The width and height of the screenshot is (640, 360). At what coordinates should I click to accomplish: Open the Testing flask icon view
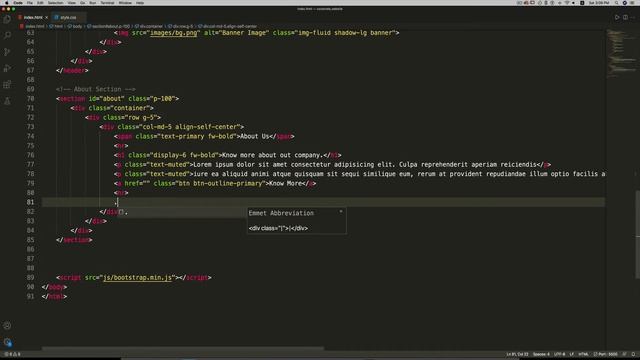(7, 101)
